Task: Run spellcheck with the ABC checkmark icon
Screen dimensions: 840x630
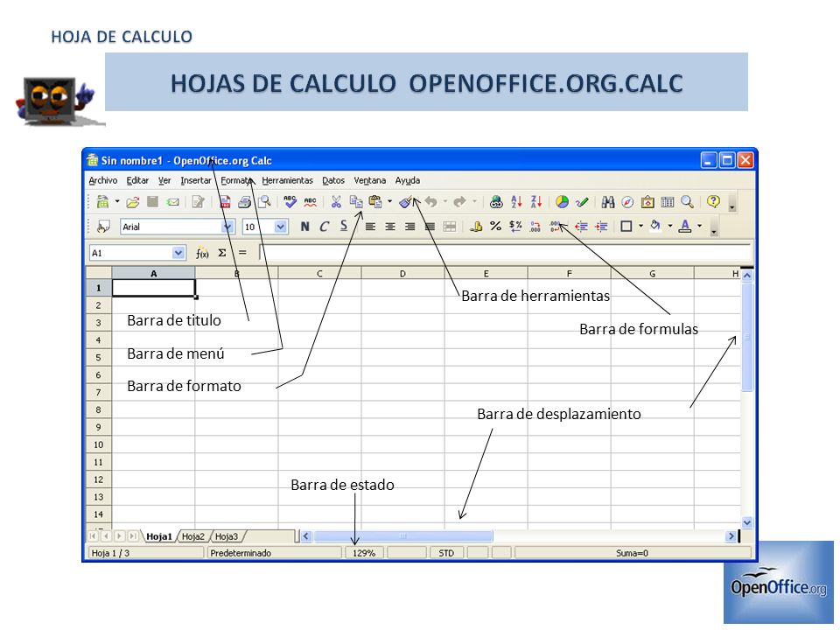Action: 290,201
